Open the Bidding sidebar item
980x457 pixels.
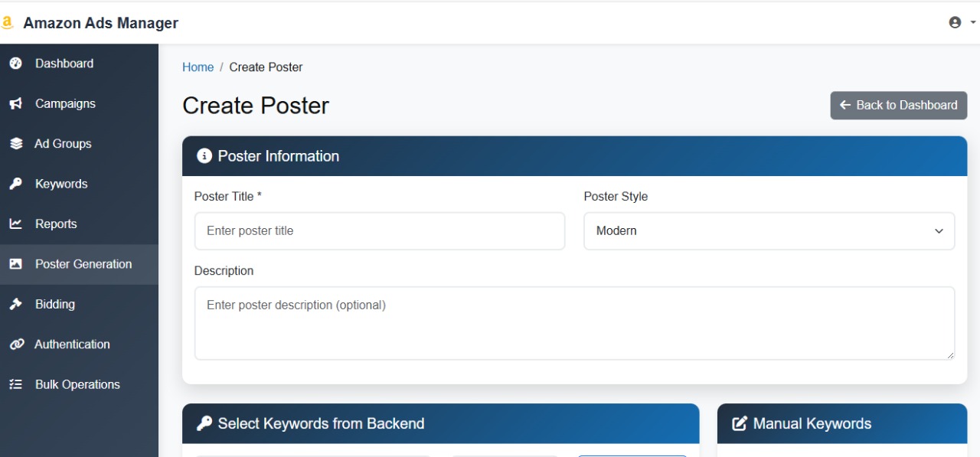[x=55, y=305]
